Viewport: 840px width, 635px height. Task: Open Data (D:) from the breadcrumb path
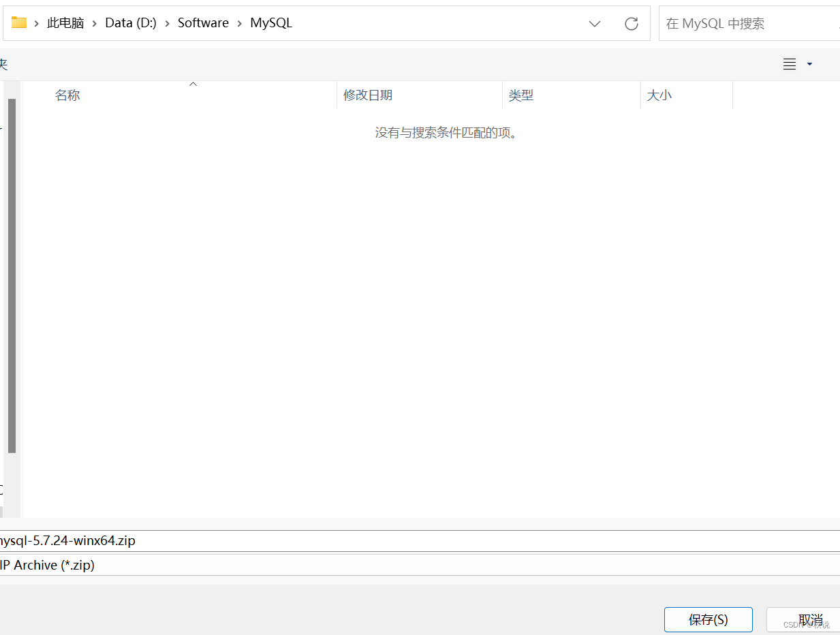(131, 22)
